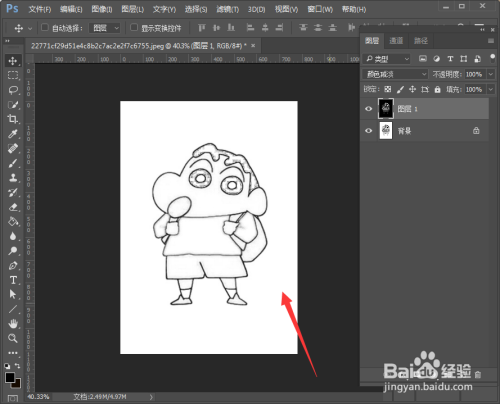Image resolution: width=500 pixels, height=404 pixels.
Task: Select the Type tool
Action: [x=13, y=280]
